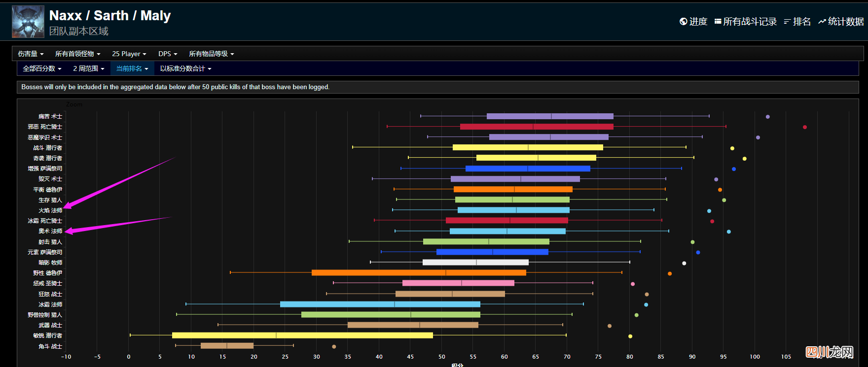Screen dimensions: 868x367
Task: Open the 2 周范围 time range menu
Action: pos(89,68)
